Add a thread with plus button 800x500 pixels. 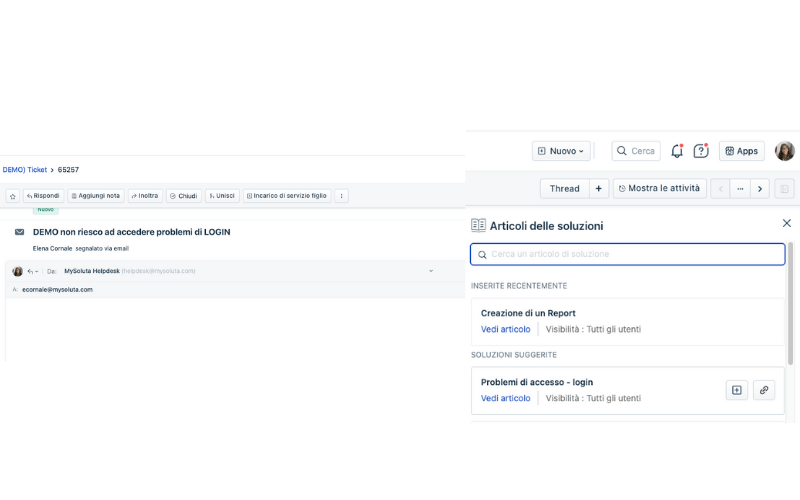click(598, 189)
